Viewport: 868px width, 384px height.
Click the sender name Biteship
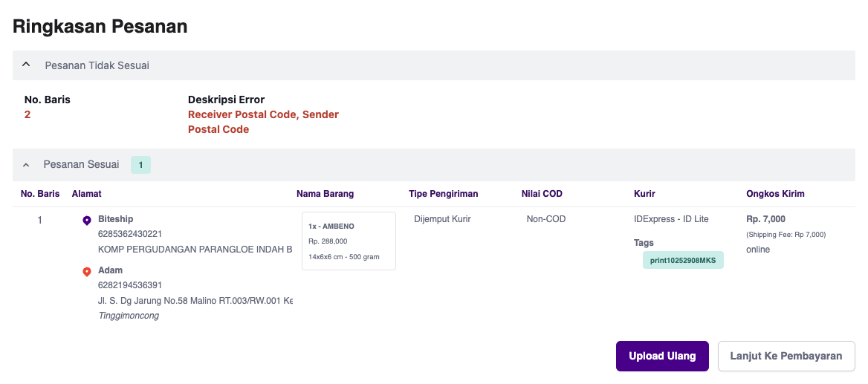coord(116,219)
